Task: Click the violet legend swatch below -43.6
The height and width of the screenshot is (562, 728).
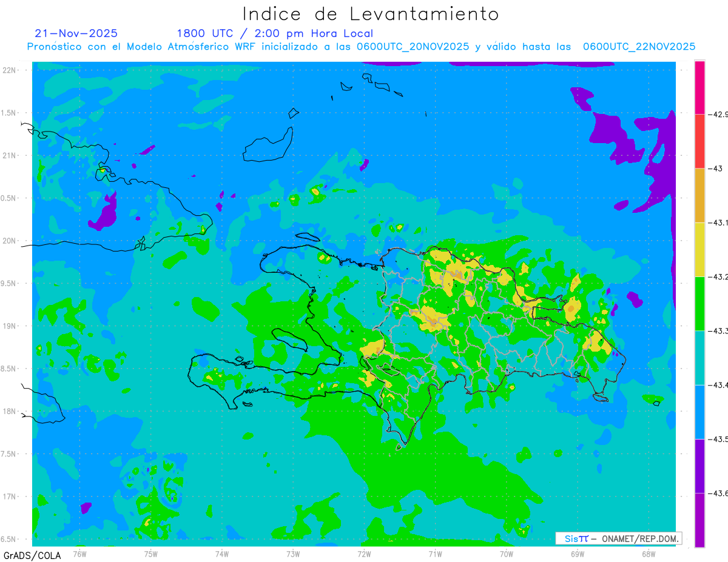Action: click(x=699, y=520)
